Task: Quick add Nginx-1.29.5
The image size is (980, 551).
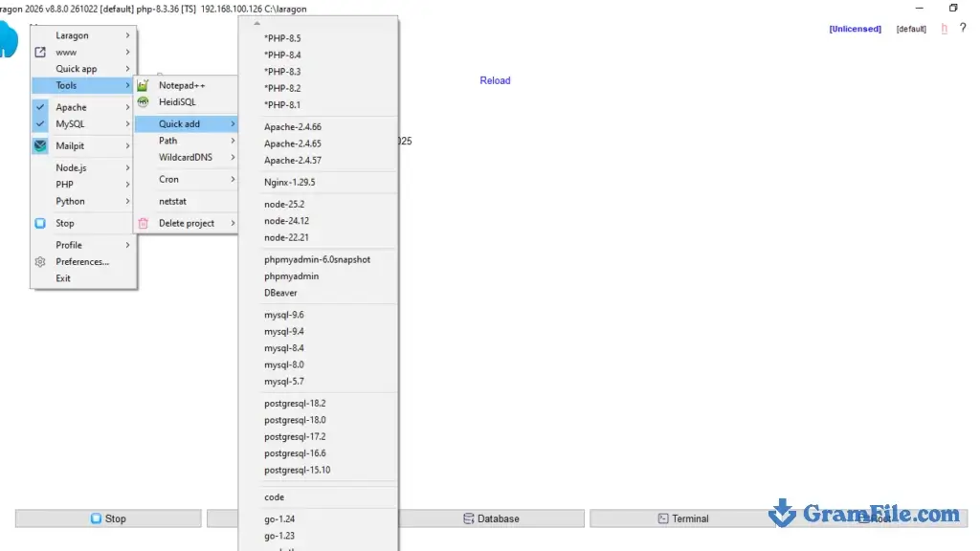Action: [319, 183]
